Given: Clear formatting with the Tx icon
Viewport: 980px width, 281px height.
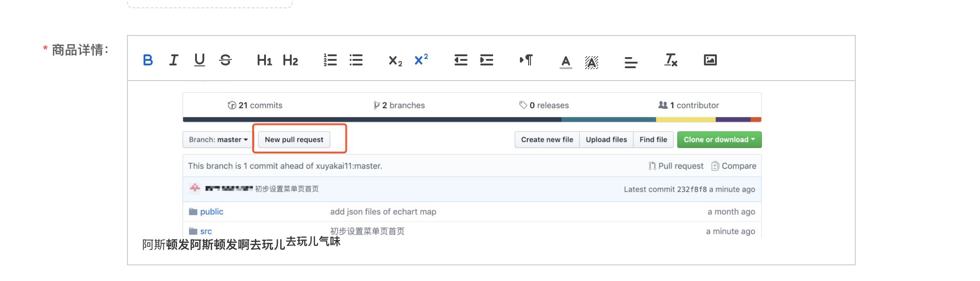Looking at the screenshot, I should pos(671,60).
